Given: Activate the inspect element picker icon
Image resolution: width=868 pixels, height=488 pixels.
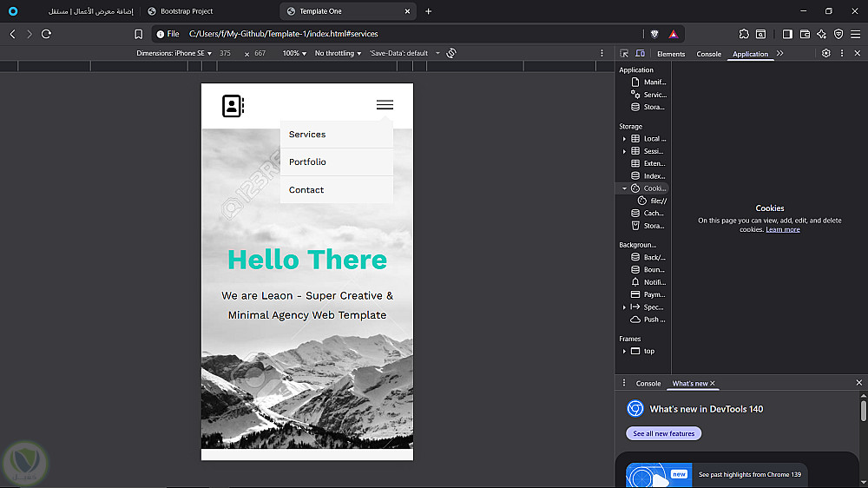Looking at the screenshot, I should point(625,54).
